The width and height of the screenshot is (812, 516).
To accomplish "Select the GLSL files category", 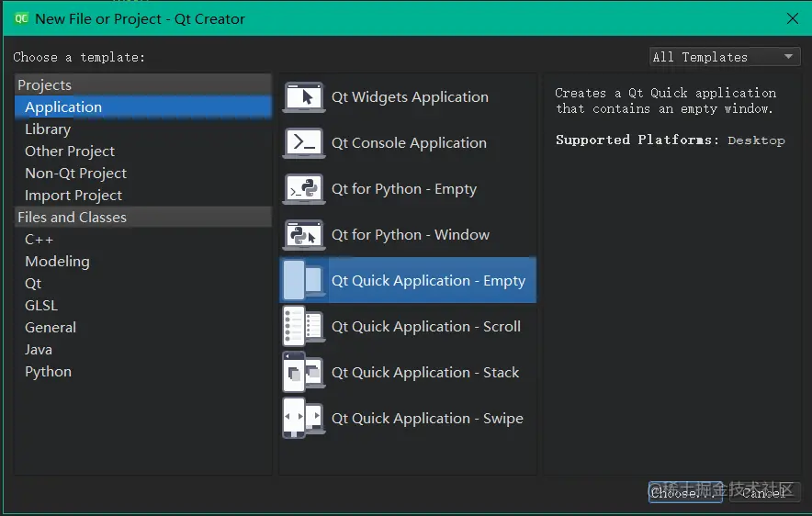I will [x=143, y=306].
